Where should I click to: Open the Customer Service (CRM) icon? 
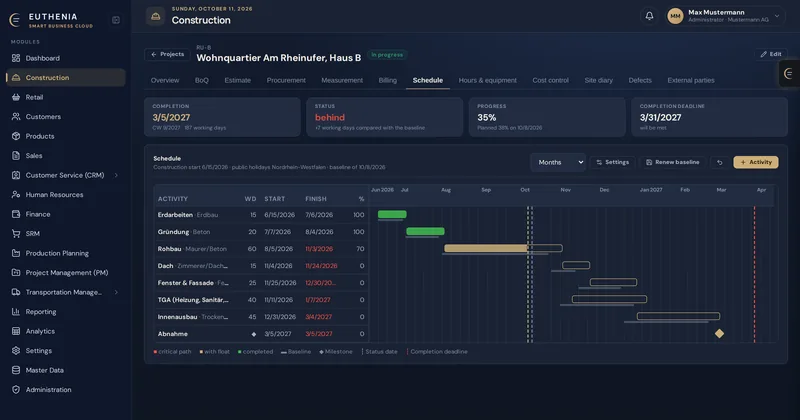click(x=16, y=175)
